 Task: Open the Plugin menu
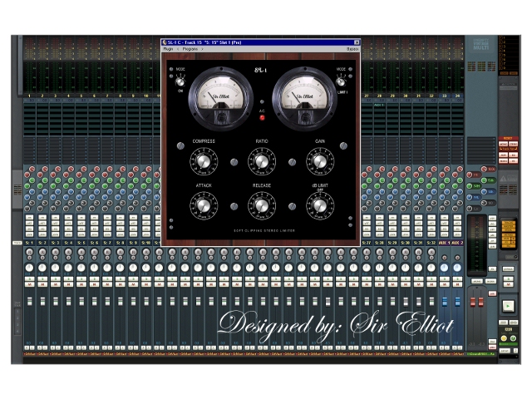(x=168, y=49)
